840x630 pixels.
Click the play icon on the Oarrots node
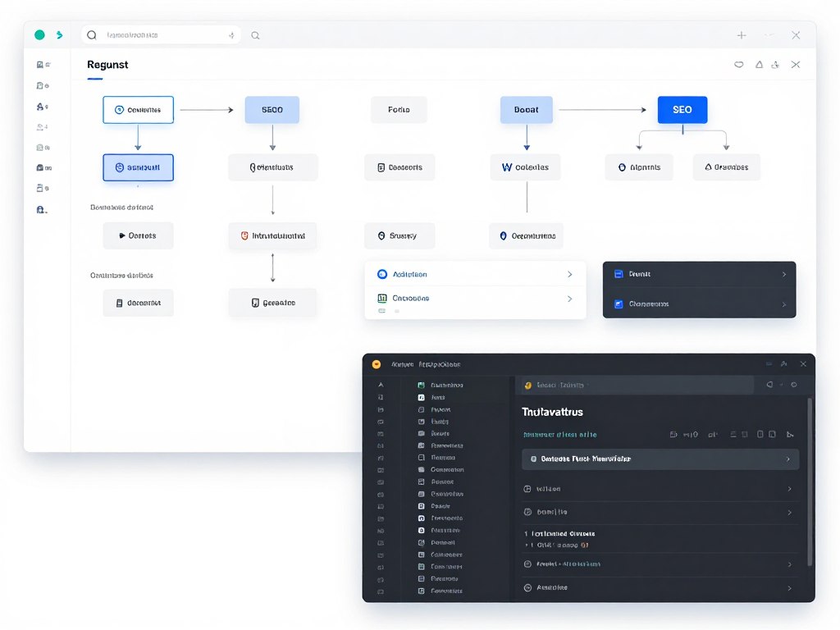[122, 235]
